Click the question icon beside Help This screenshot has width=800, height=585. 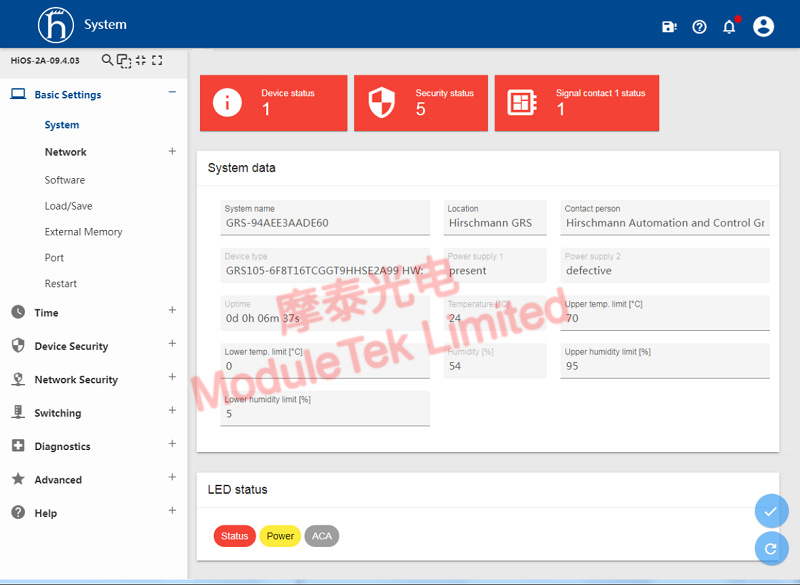18,513
